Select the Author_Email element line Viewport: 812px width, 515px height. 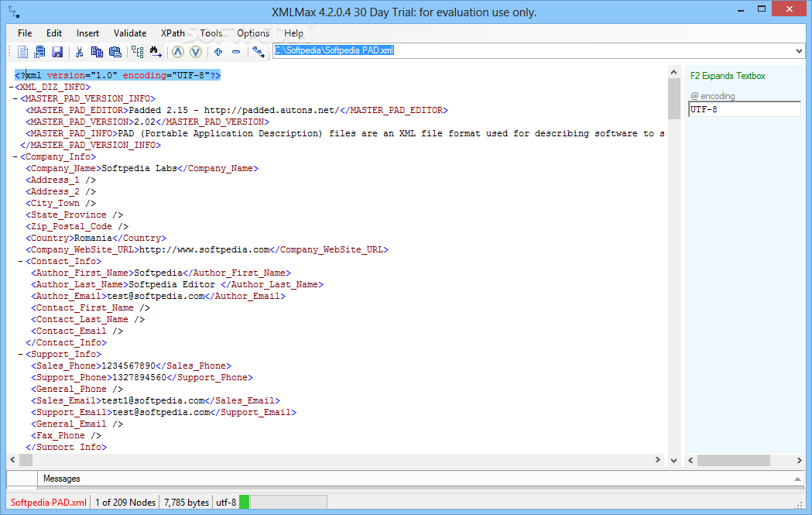158,296
